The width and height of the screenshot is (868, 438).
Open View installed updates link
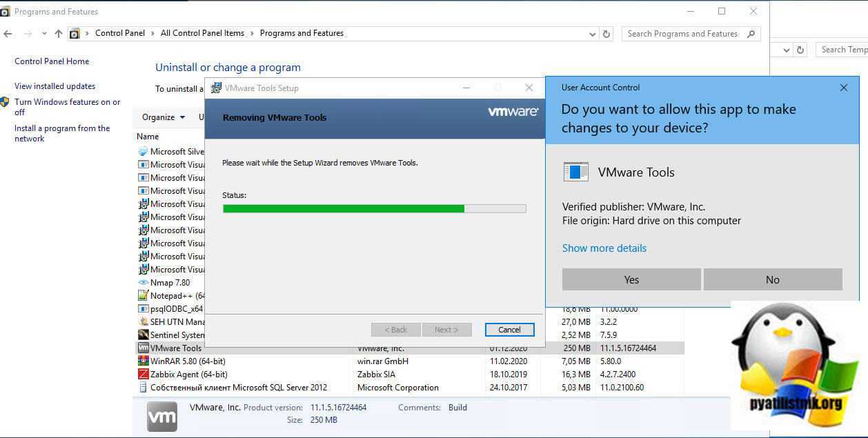(55, 86)
